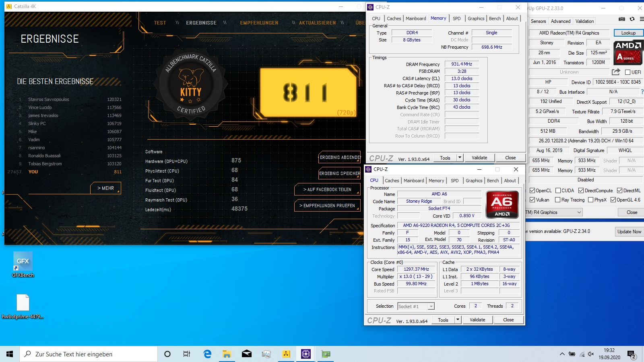Click the Catzilla taskbar icon
This screenshot has height=362, width=644.
[286, 354]
